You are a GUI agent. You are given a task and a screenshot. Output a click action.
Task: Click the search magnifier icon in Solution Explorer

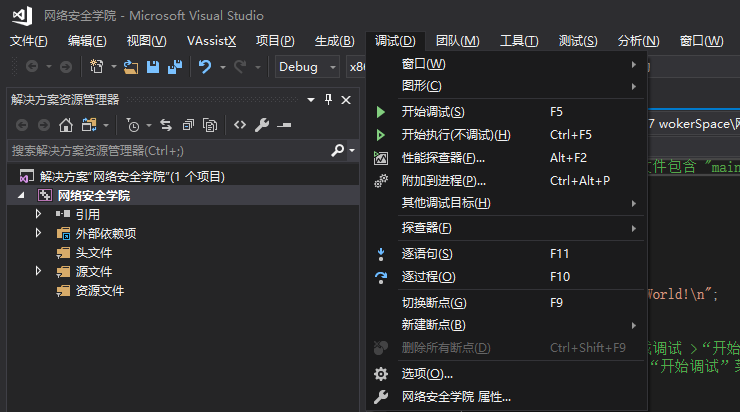pyautogui.click(x=337, y=151)
